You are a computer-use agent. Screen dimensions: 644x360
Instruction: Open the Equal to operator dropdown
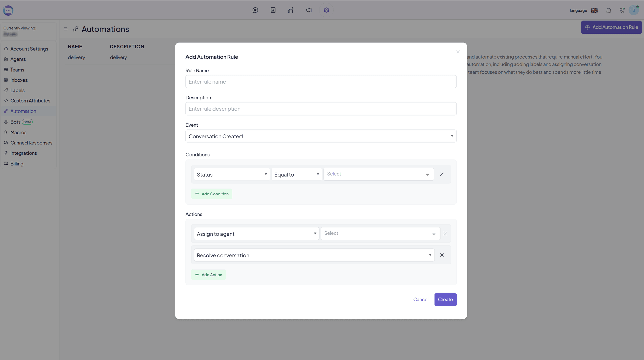coord(297,174)
